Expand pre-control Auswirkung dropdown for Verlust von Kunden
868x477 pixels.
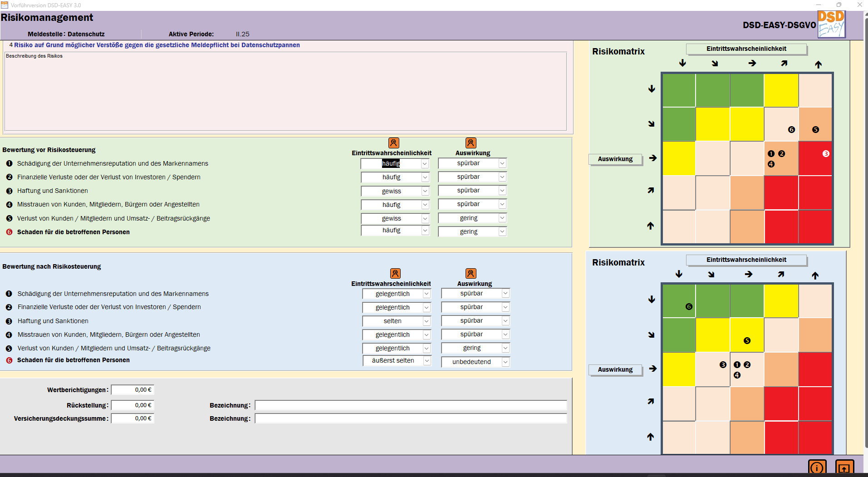(502, 218)
